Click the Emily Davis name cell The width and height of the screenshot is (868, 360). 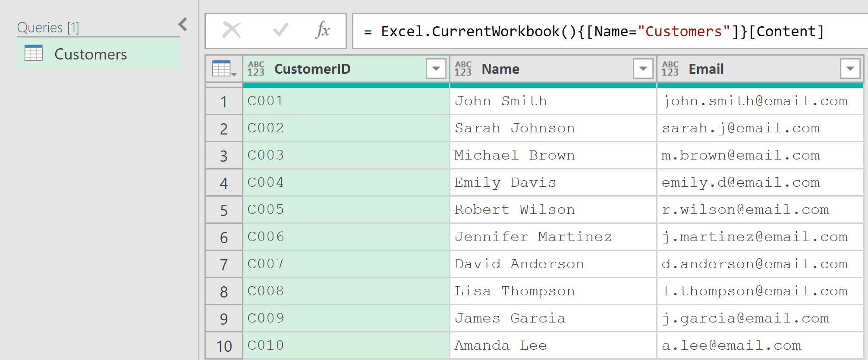click(553, 183)
